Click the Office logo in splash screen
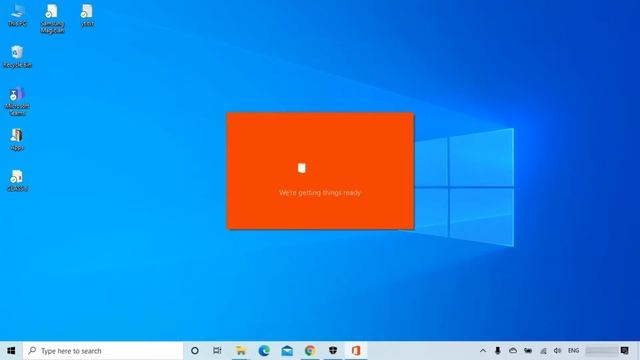Viewport: 640px width, 360px height. pyautogui.click(x=302, y=168)
